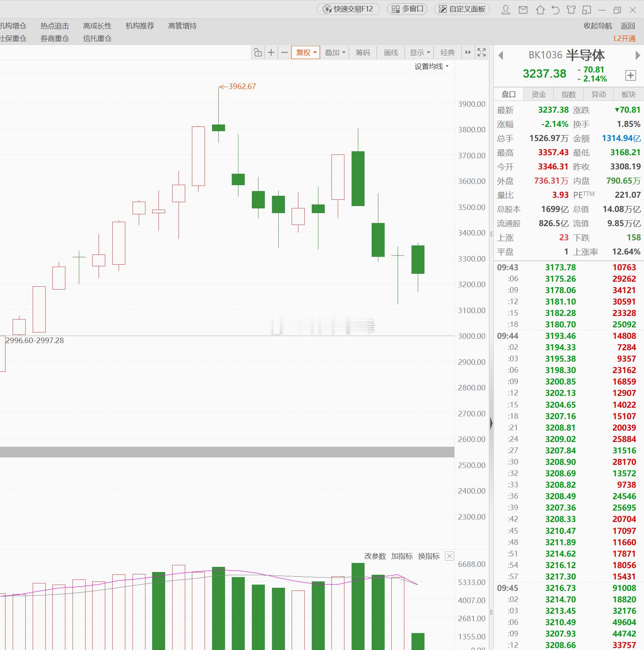Select 热点追击 in navigation
Screen dimensions: 644x650
tap(54, 26)
